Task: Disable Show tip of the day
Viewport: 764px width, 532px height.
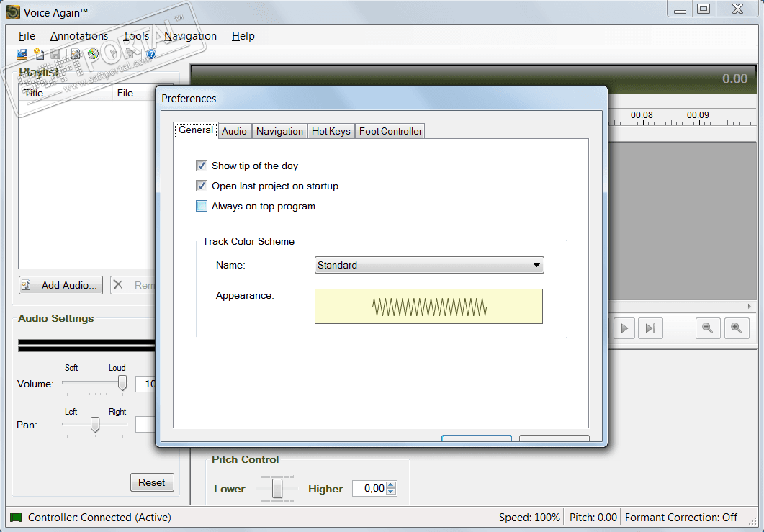Action: pyautogui.click(x=201, y=166)
